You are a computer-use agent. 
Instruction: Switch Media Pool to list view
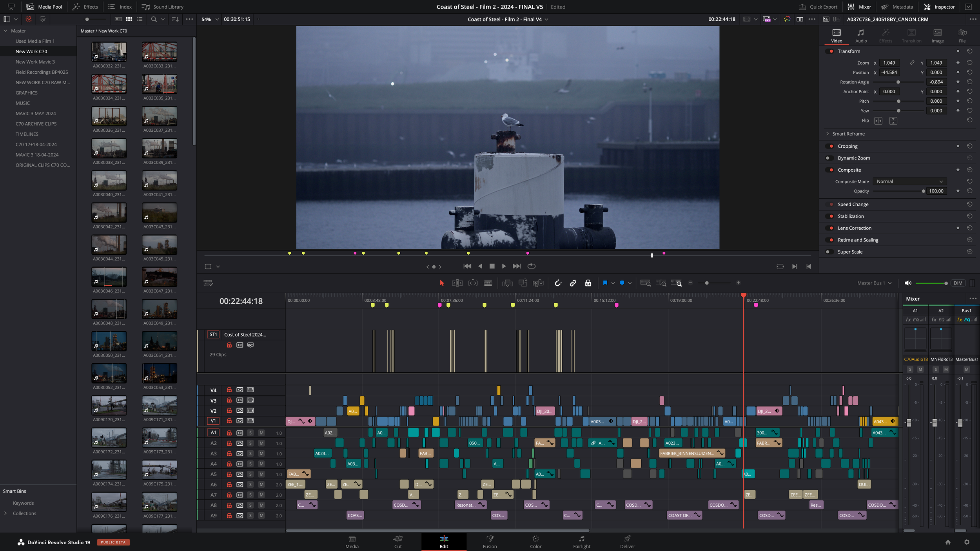140,19
